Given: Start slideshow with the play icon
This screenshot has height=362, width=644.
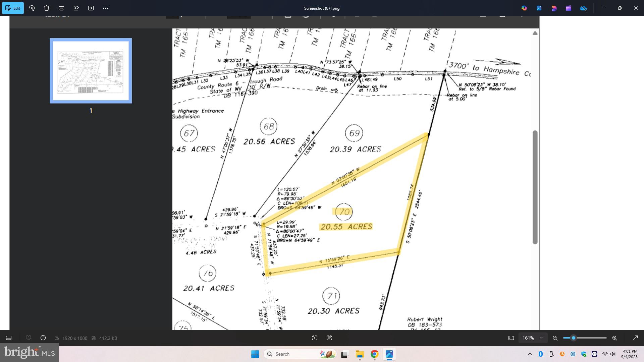Looking at the screenshot, I should tap(91, 8).
